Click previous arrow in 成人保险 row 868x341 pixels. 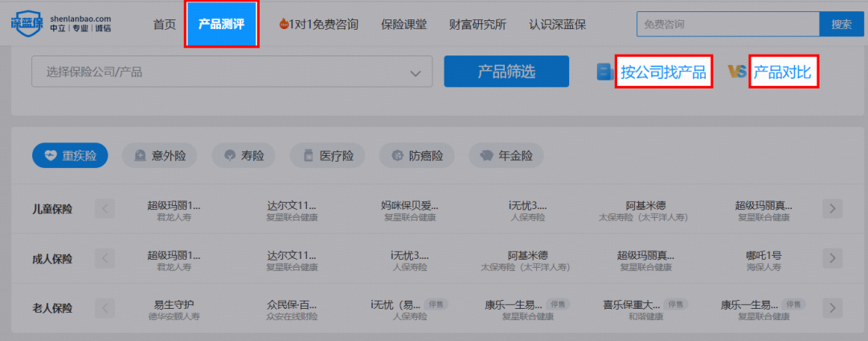coord(105,258)
